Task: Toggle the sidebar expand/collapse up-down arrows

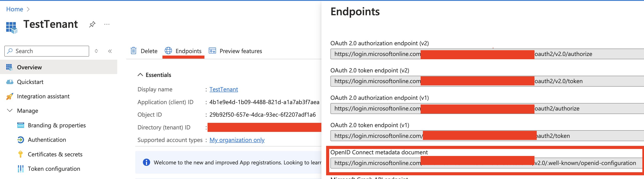Action: tap(96, 51)
